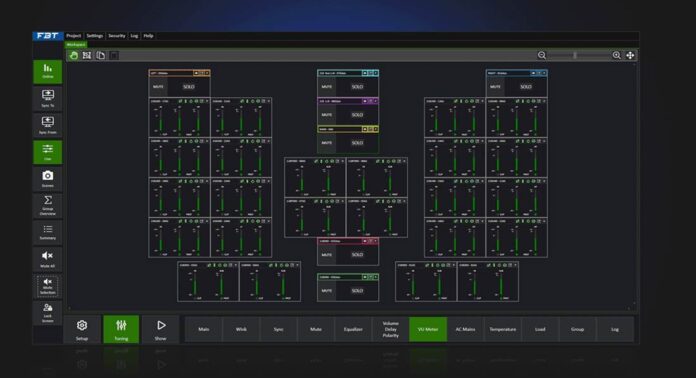The image size is (696, 378).
Task: Click the Wink bottom bar button
Action: click(x=241, y=329)
